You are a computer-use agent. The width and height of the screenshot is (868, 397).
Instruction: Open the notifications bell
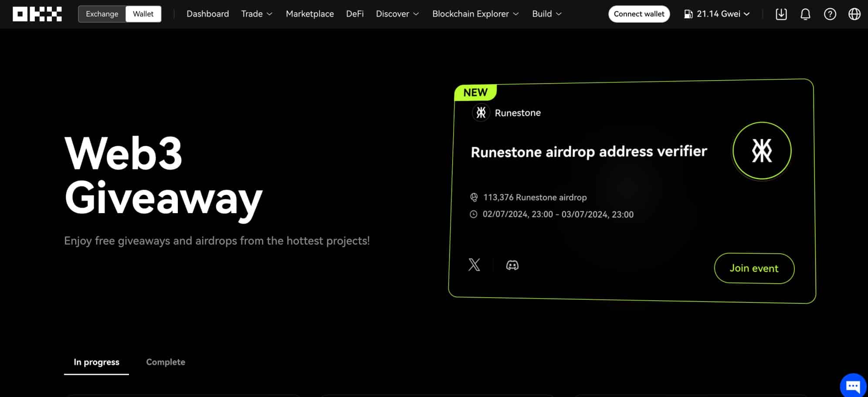pos(805,14)
